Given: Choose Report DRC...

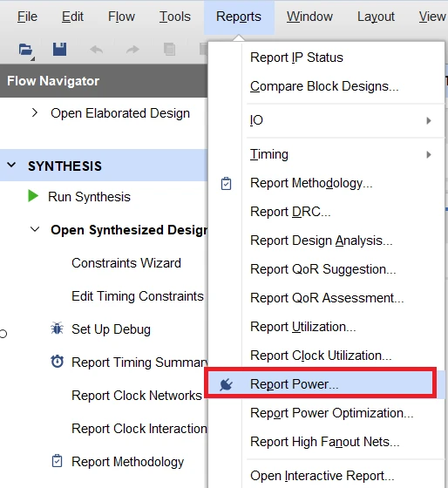Looking at the screenshot, I should (x=290, y=212).
